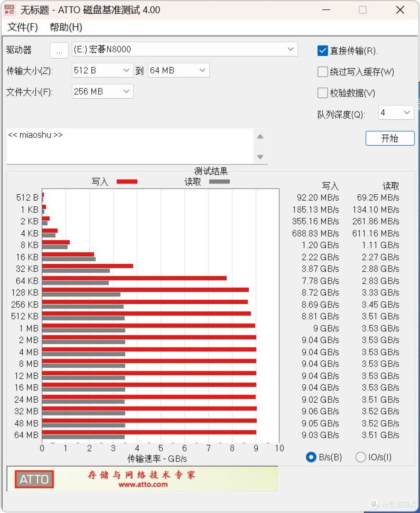Click the 存储与网络技术专家 banner slogan
This screenshot has height=513, width=420.
click(x=142, y=475)
